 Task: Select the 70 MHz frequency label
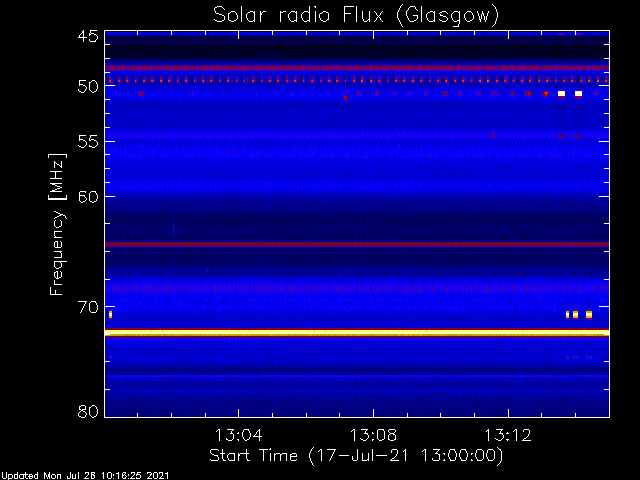tap(88, 307)
